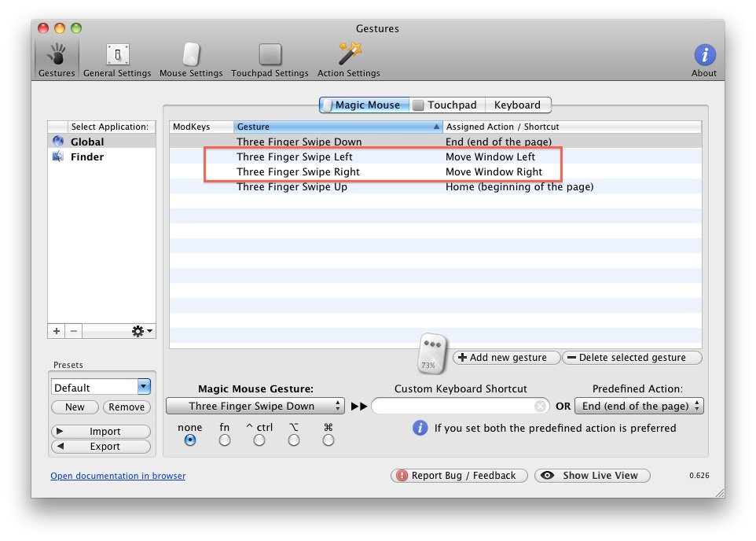Click the Magic Mouse battery icon showing 73%
This screenshot has height=541, width=756.
pos(431,354)
